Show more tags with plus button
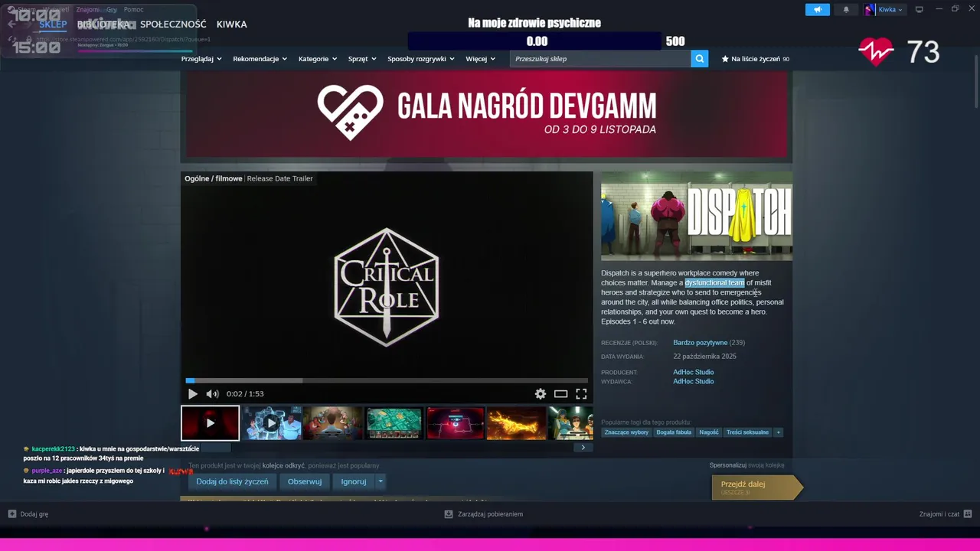Screen dimensions: 980x551 pos(779,432)
